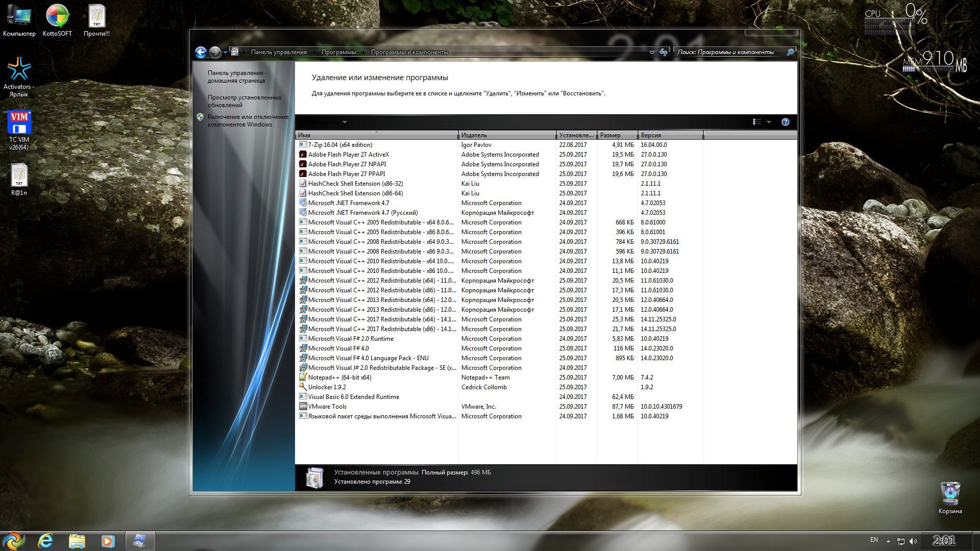Viewport: 980px width, 551px height.
Task: Click the search programs input field
Action: click(x=730, y=52)
